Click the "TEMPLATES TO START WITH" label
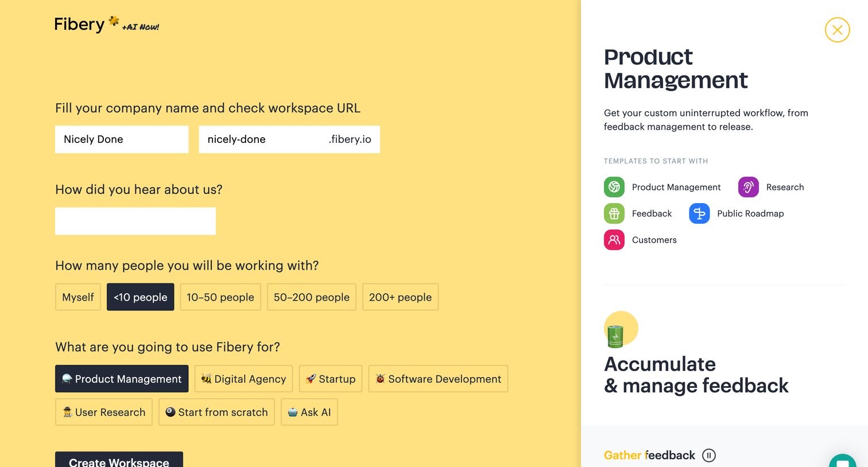Screen dimensions: 868x467 (x=656, y=161)
